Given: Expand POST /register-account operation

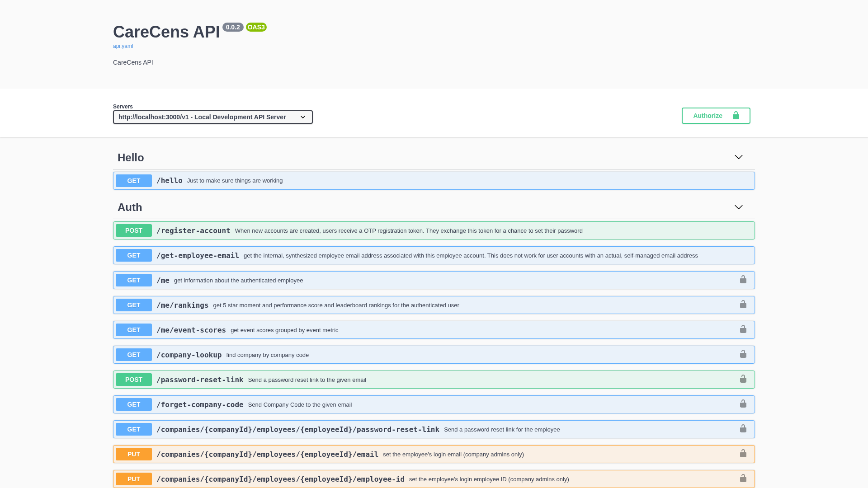Looking at the screenshot, I should pos(434,230).
